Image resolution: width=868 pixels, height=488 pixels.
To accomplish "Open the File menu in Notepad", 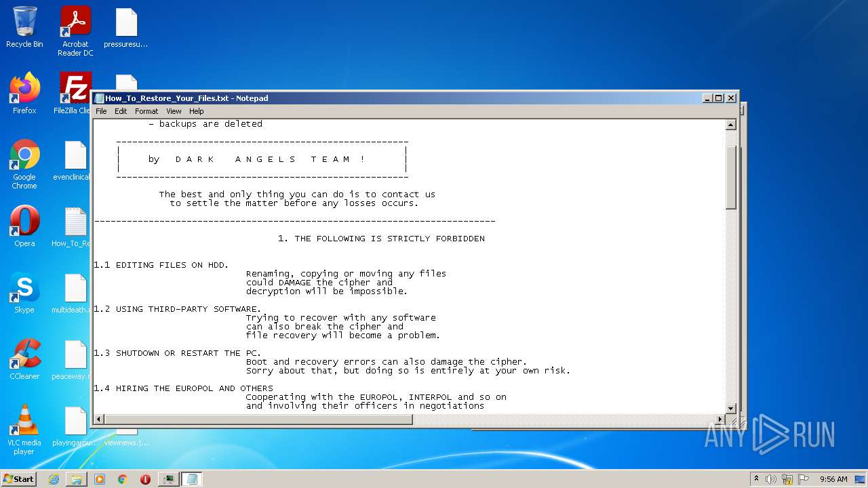I will (101, 111).
